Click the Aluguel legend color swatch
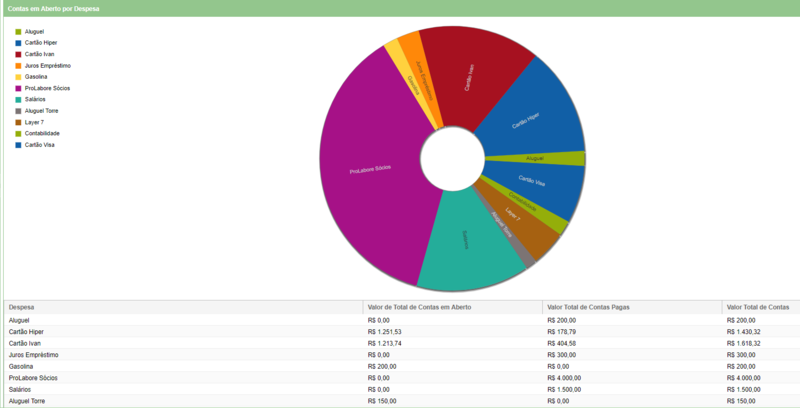The height and width of the screenshot is (408, 800). 18,32
